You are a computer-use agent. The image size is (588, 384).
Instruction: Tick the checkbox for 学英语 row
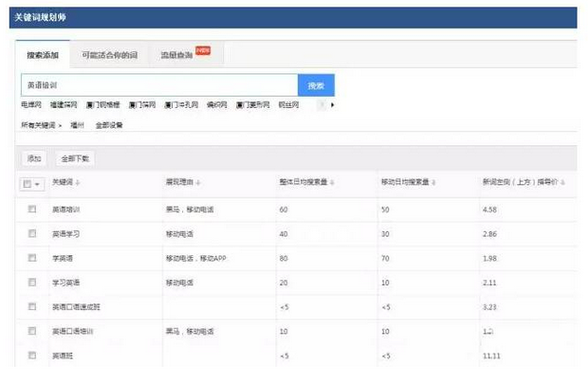[x=32, y=258]
